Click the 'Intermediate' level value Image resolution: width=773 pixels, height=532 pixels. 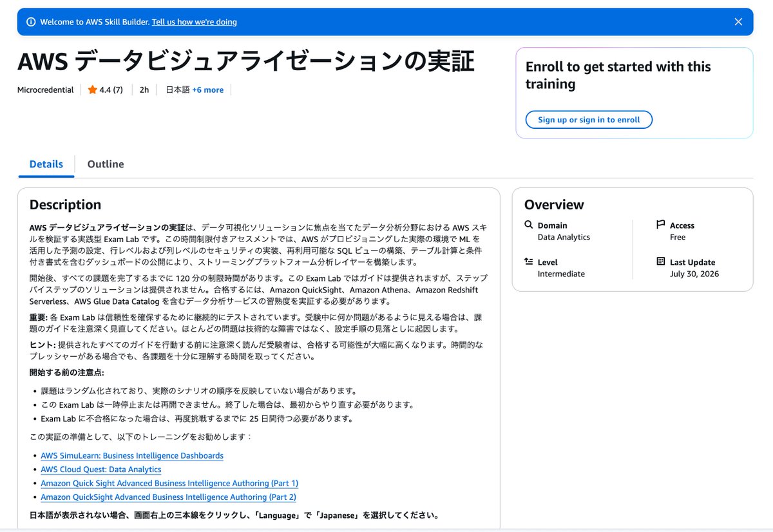coord(561,274)
